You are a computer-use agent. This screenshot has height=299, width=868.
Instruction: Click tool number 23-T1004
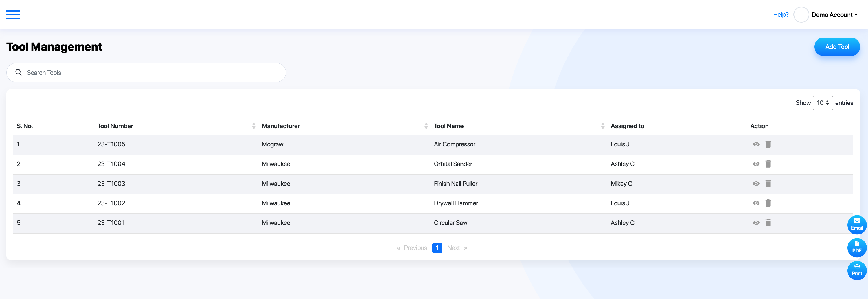111,164
